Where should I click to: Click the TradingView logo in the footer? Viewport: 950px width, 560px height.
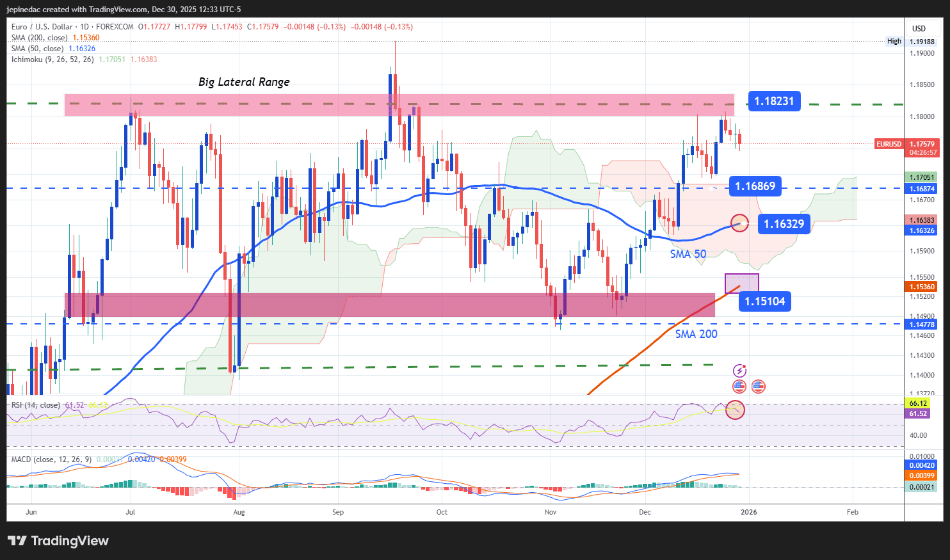click(58, 541)
